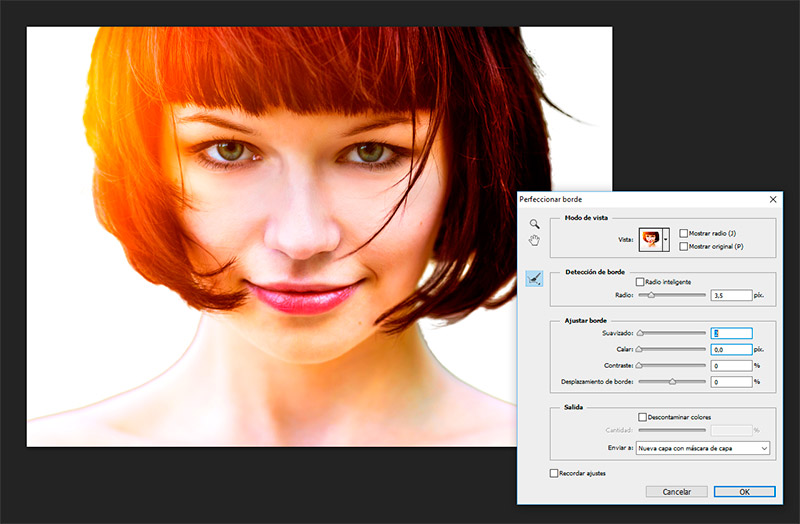The image size is (800, 524).
Task: Check the Recordar ajustes option
Action: (555, 473)
